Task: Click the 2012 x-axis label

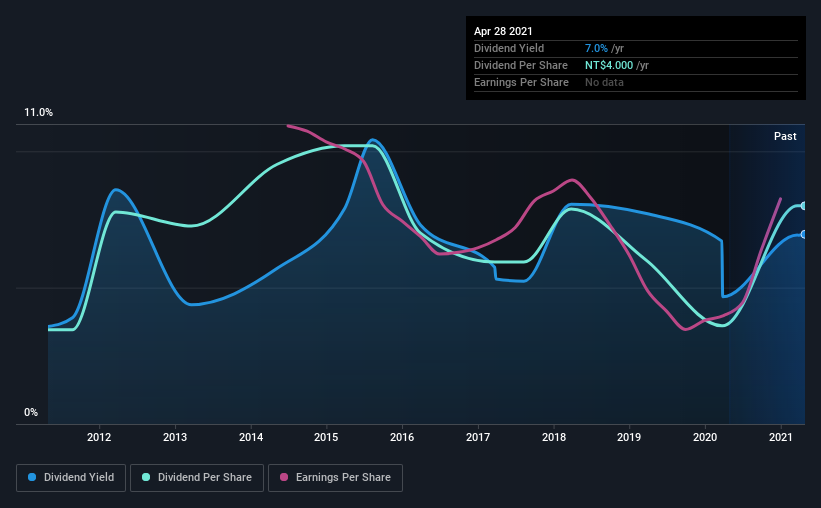Action: click(99, 437)
